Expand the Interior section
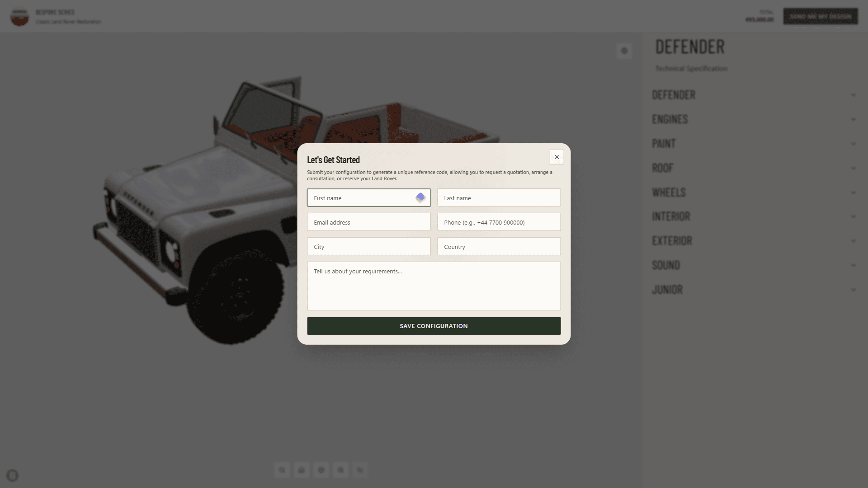The width and height of the screenshot is (868, 488). pyautogui.click(x=754, y=216)
